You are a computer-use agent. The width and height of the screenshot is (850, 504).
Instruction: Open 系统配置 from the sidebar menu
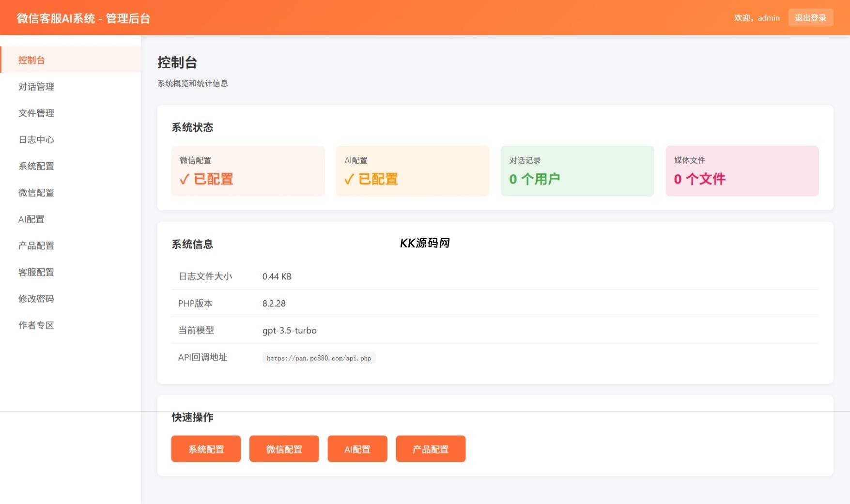click(36, 166)
